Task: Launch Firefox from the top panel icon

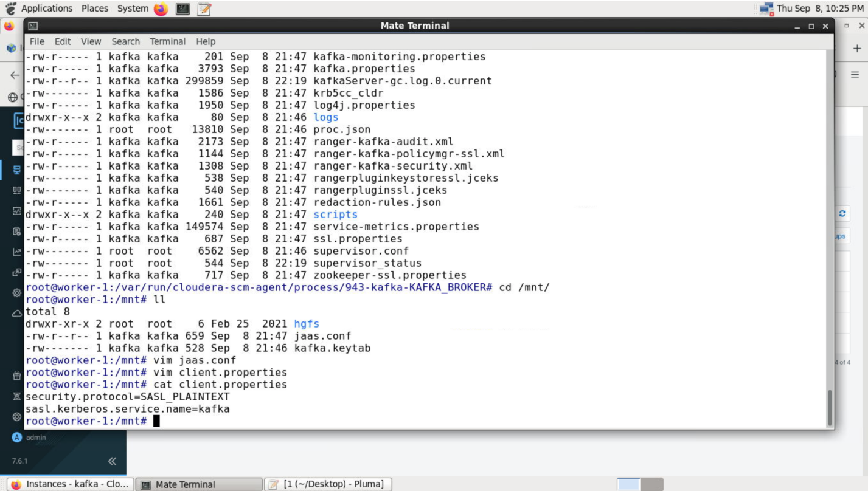Action: tap(161, 9)
